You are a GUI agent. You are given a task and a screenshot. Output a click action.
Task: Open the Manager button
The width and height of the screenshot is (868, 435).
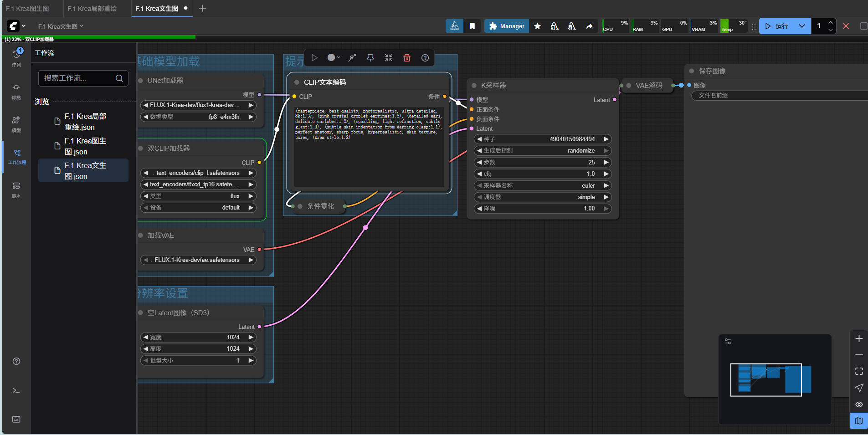point(507,26)
